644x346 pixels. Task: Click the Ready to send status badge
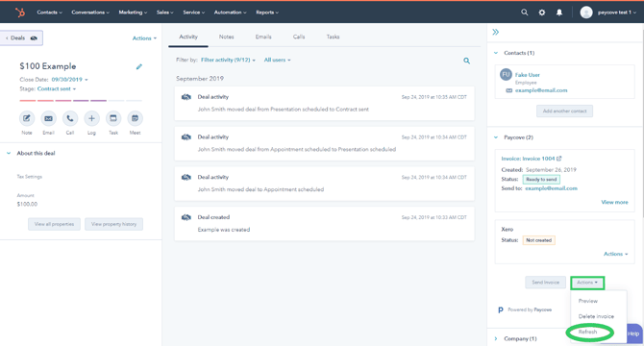coord(541,180)
